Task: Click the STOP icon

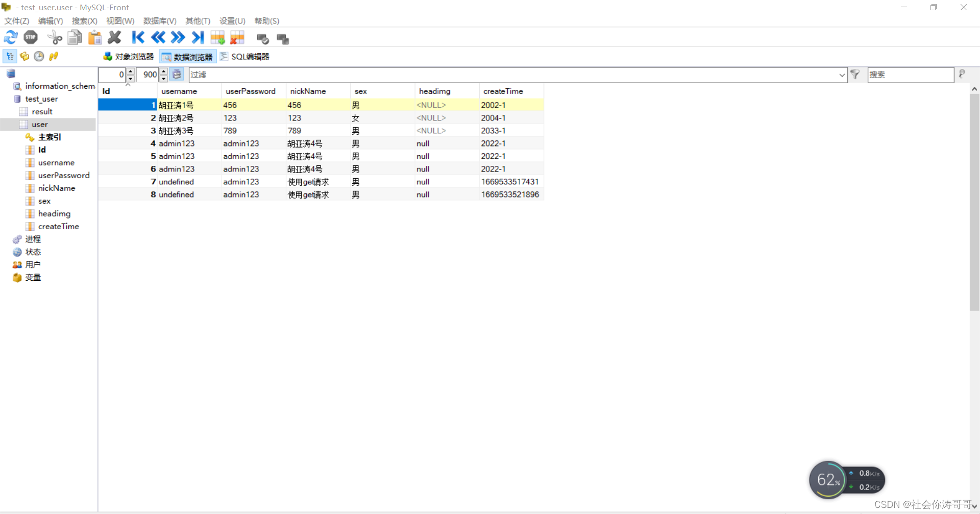Action: coord(31,37)
